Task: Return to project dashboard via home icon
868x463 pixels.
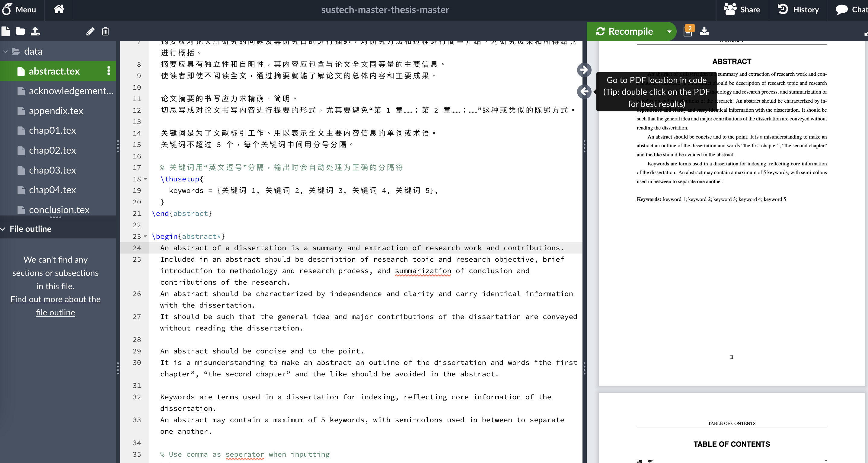Action: [59, 9]
